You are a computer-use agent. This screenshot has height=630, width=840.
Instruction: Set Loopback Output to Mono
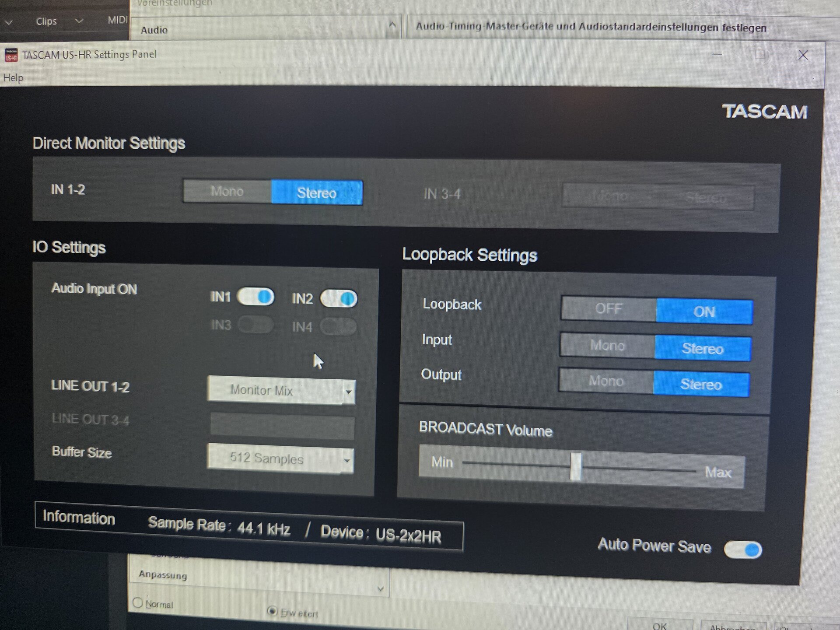(x=606, y=381)
